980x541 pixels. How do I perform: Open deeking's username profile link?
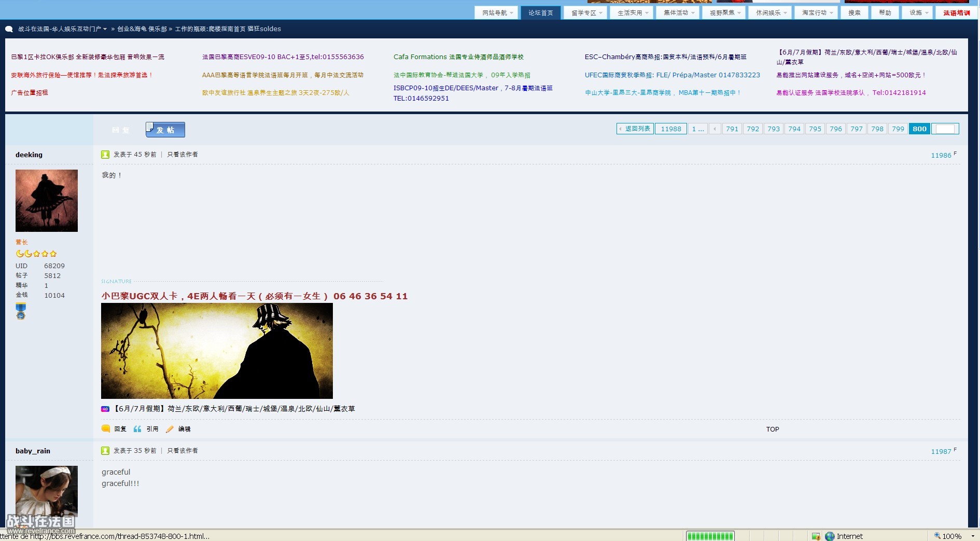(x=29, y=155)
